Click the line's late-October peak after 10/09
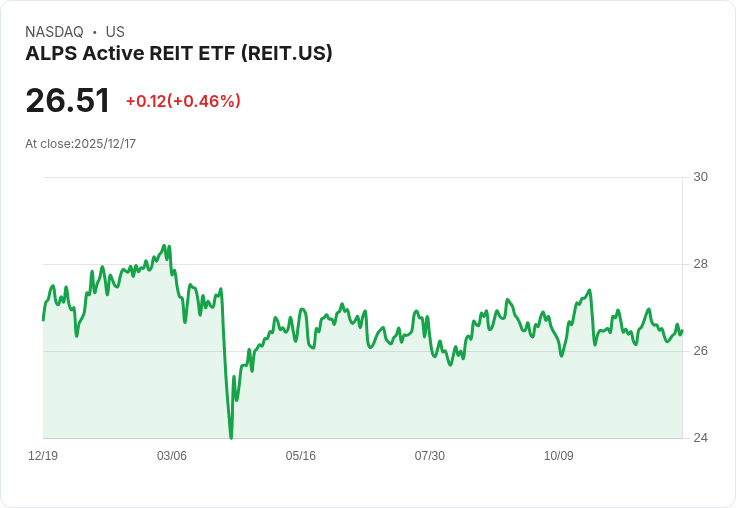This screenshot has height=508, width=736. [x=590, y=290]
